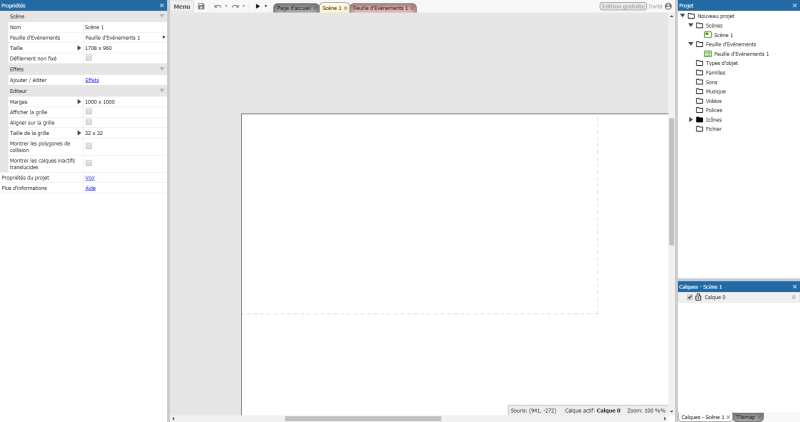Screen dimensions: 800x422
Task: Toggle visibility checkbox of Calque 0
Action: (x=688, y=297)
